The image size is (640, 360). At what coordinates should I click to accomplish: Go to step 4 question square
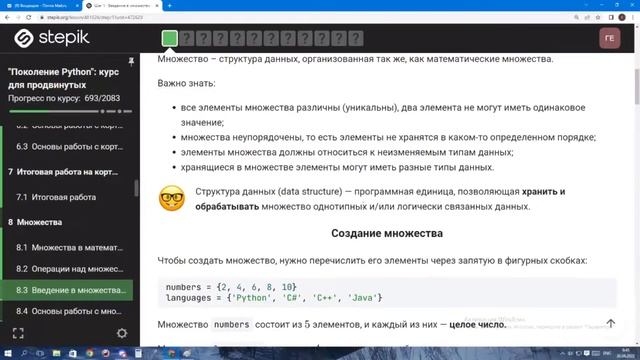220,38
